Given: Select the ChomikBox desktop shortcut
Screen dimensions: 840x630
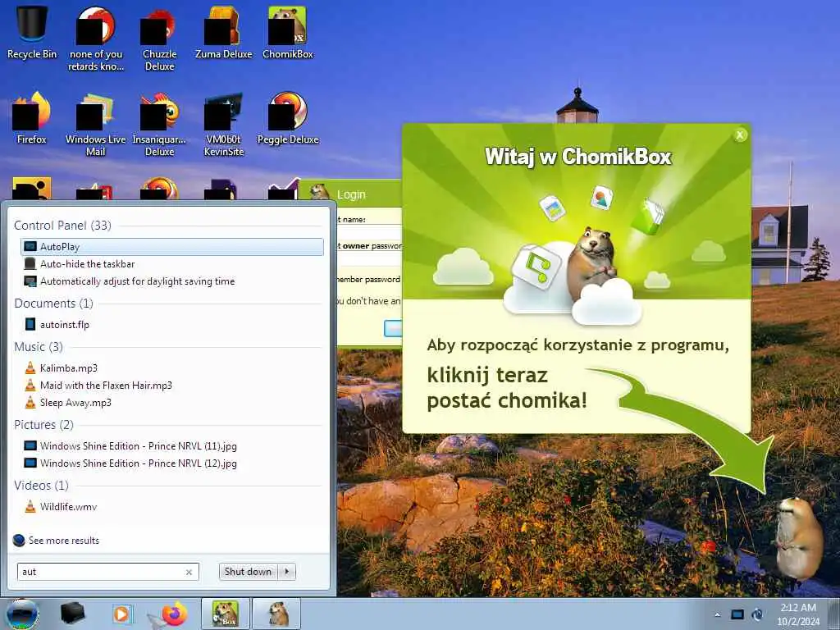Looking at the screenshot, I should coord(288,32).
